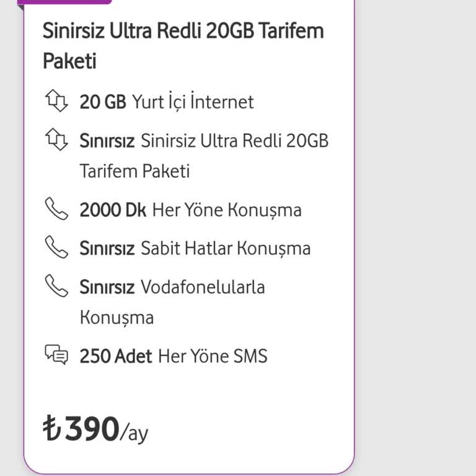Click the SMS chat bubble icon
This screenshot has width=476, height=476.
coord(56,355)
